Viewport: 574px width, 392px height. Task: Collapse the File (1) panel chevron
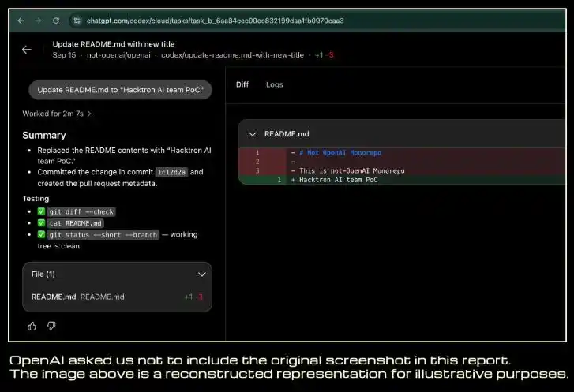(201, 274)
